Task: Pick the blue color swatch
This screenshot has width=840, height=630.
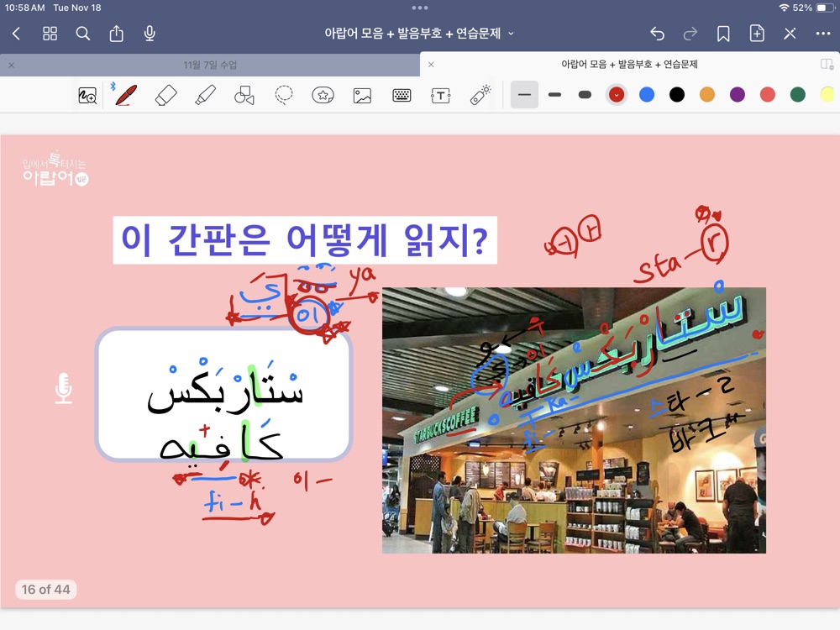Action: tap(647, 95)
